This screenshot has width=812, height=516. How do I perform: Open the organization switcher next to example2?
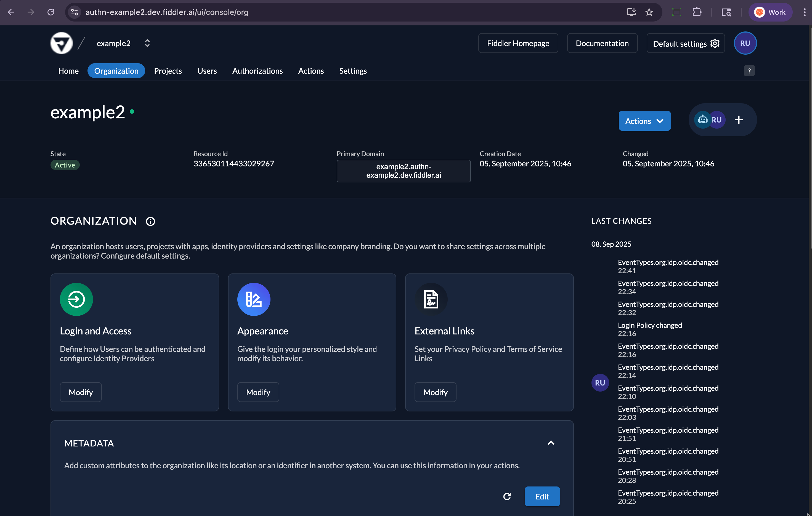click(x=147, y=43)
